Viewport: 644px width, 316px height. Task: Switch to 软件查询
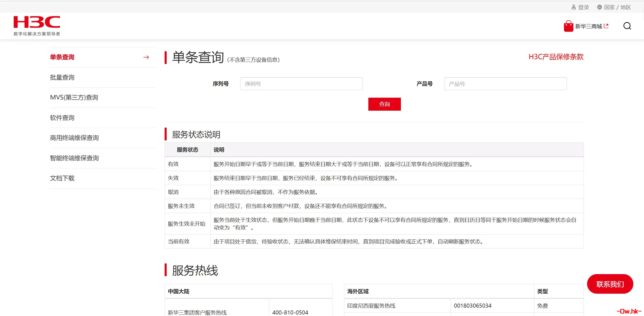(x=62, y=118)
